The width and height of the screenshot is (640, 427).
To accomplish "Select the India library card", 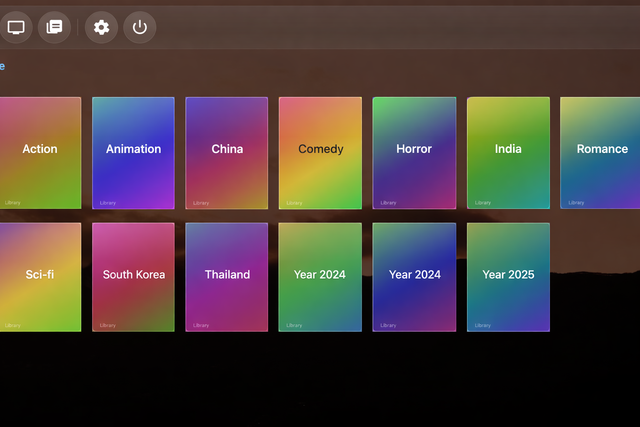I will click(x=508, y=152).
